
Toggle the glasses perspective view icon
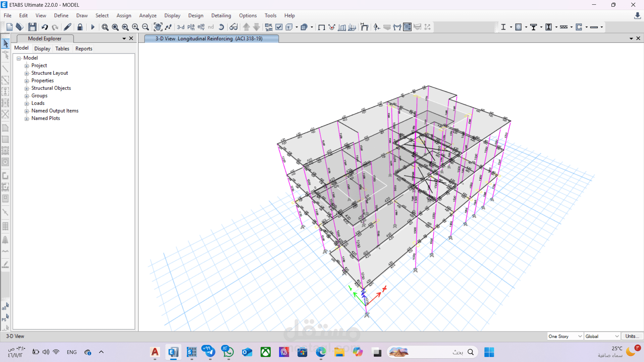tap(233, 27)
